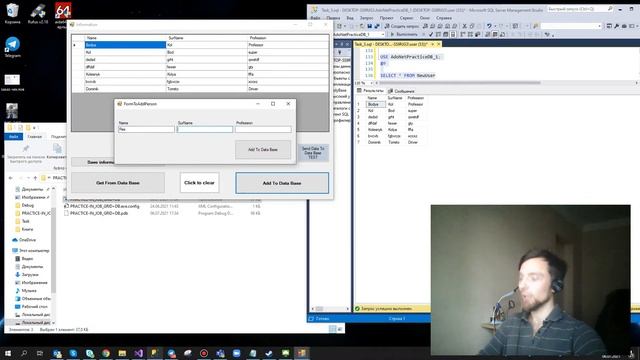Open Steam from the taskbar
The image size is (640, 360).
pos(269,353)
